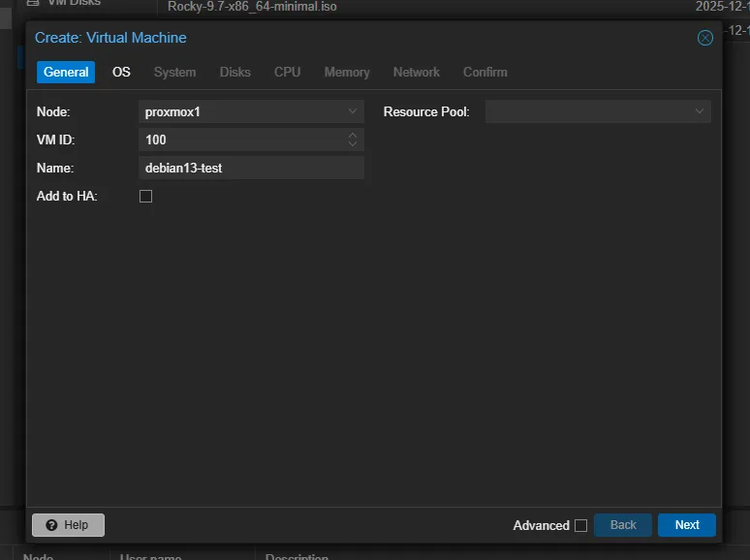Viewport: 750px width, 560px height.
Task: Go to the Disks tab
Action: tap(234, 72)
